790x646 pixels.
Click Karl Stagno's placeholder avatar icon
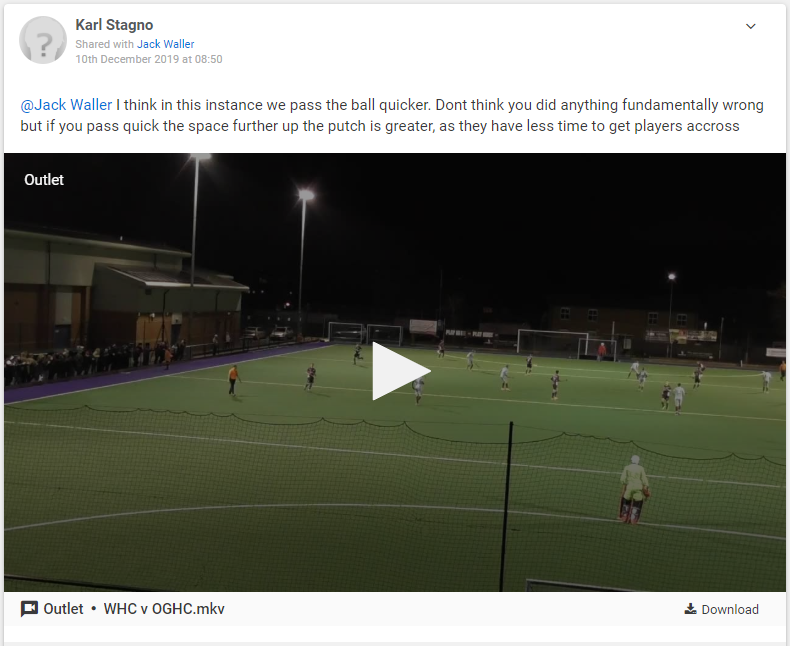pos(43,40)
